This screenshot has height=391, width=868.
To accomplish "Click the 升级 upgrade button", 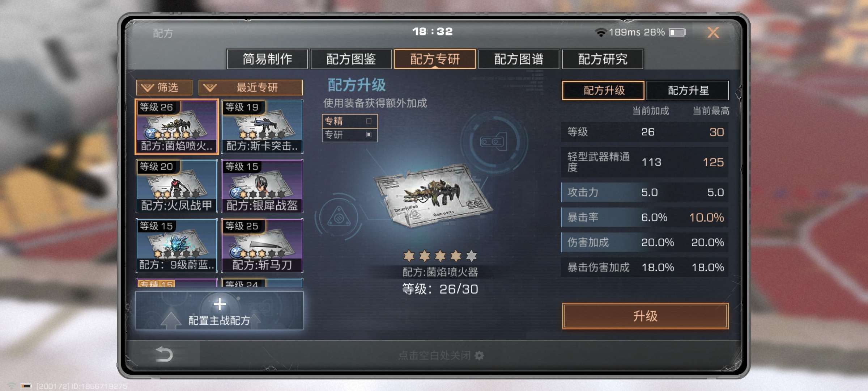I will [645, 316].
